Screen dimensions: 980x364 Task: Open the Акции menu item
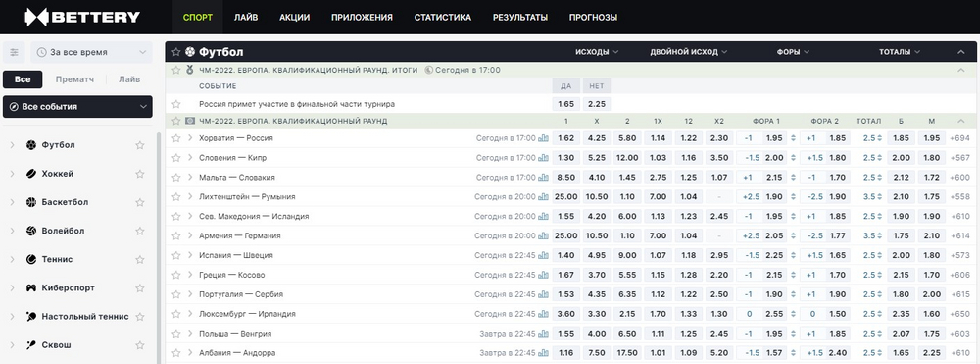[294, 17]
